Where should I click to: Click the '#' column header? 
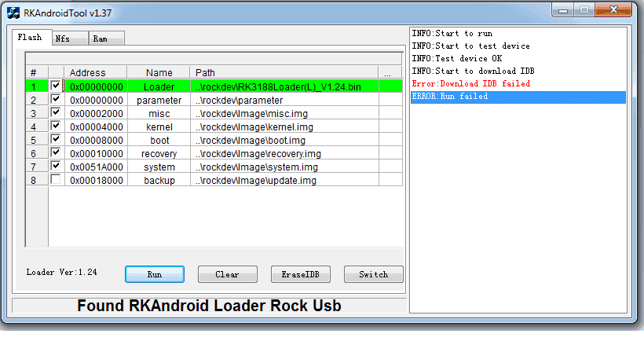coord(37,72)
